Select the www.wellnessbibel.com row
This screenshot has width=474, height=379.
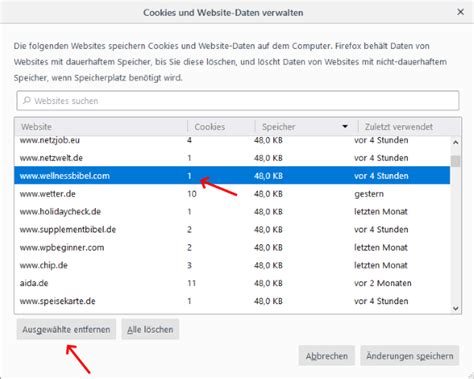pos(232,176)
